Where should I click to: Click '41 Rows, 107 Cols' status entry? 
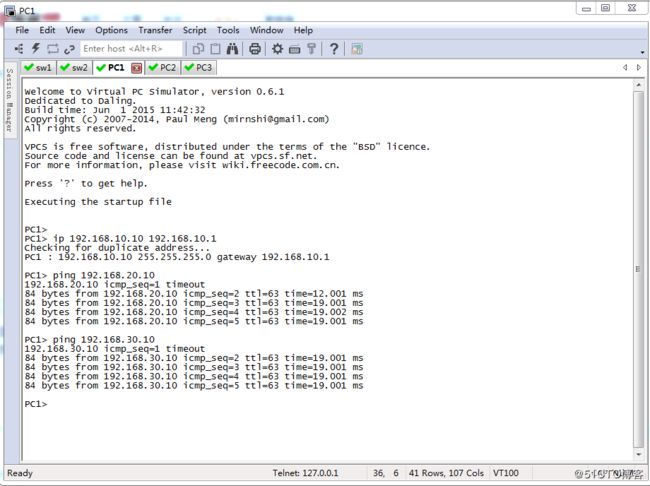click(446, 473)
